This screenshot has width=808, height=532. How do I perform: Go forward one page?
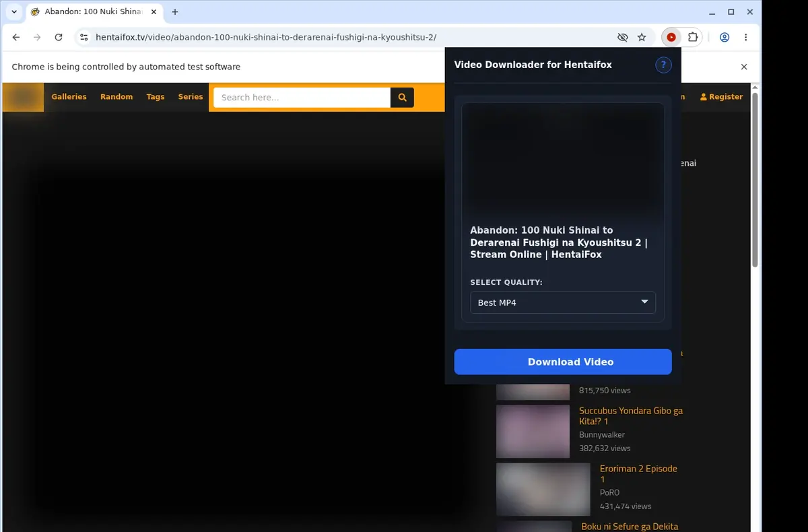pos(37,38)
